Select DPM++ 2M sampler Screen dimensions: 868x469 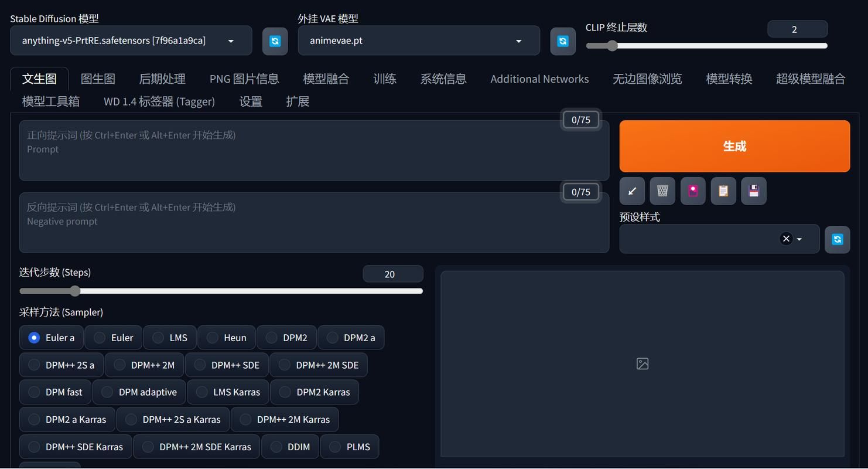coord(144,365)
